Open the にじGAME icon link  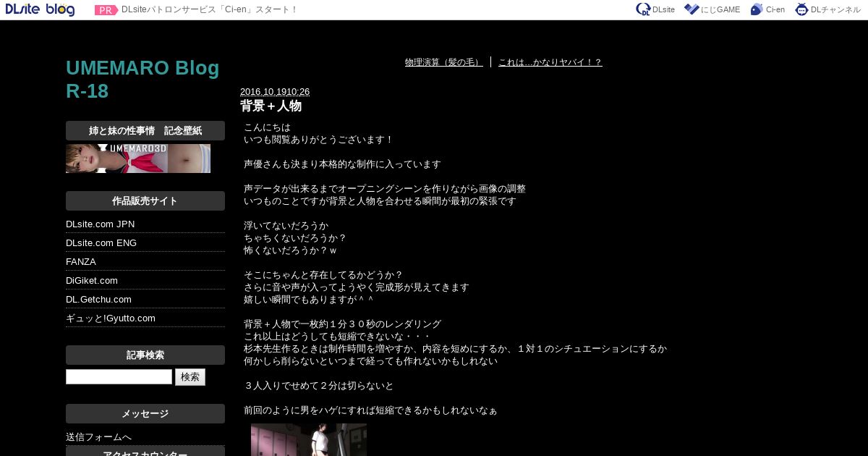coord(712,9)
